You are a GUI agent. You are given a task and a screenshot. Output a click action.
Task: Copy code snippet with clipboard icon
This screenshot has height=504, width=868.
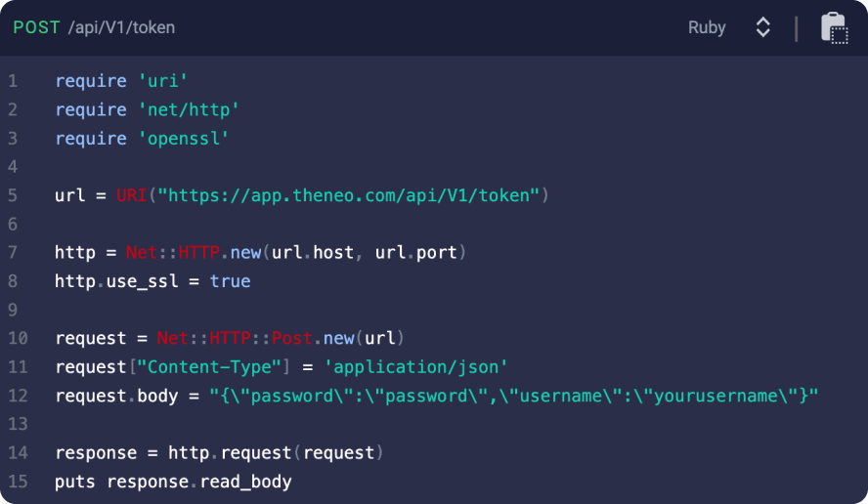click(834, 27)
